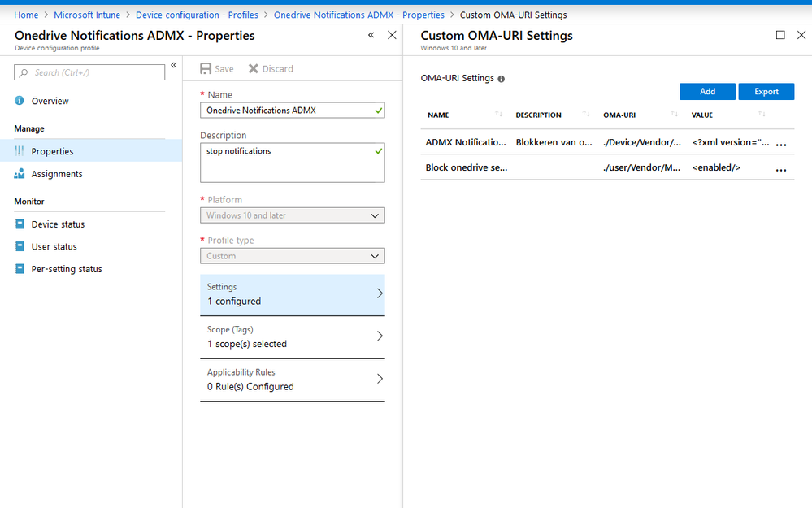Screen dimensions: 812x508
Task: Click the Save button label
Action: tap(224, 69)
